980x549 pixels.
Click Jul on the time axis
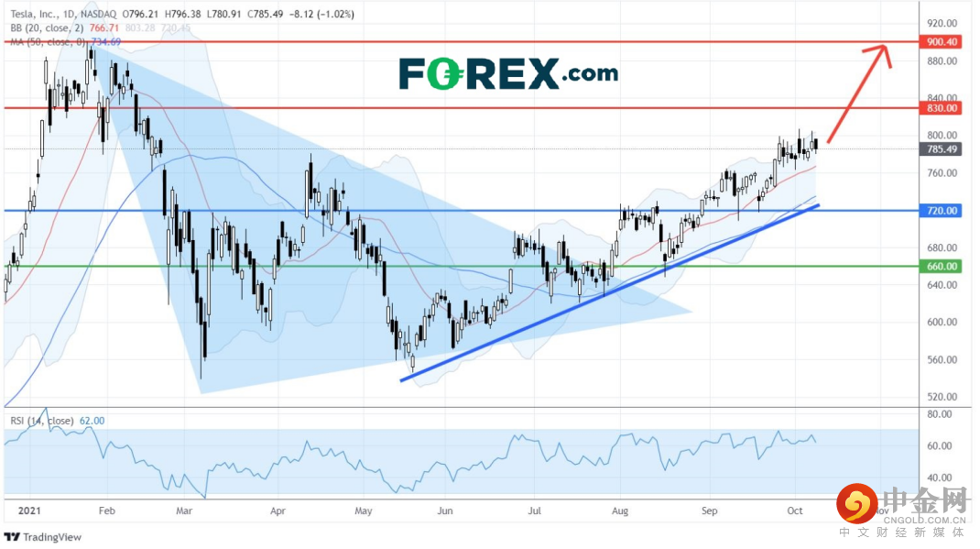tap(534, 511)
